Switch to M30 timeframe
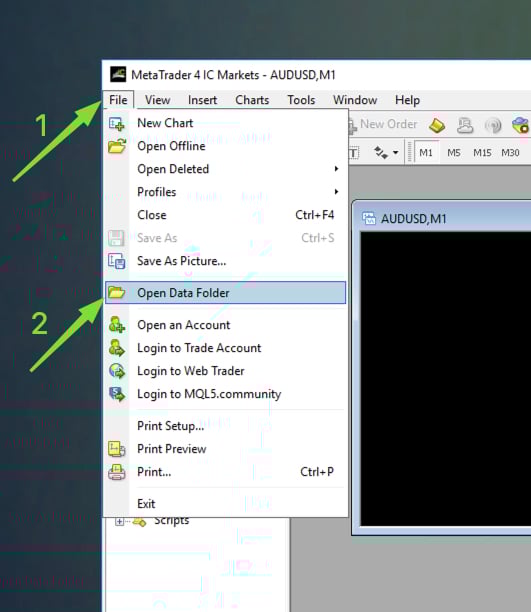The width and height of the screenshot is (531, 612). (510, 153)
